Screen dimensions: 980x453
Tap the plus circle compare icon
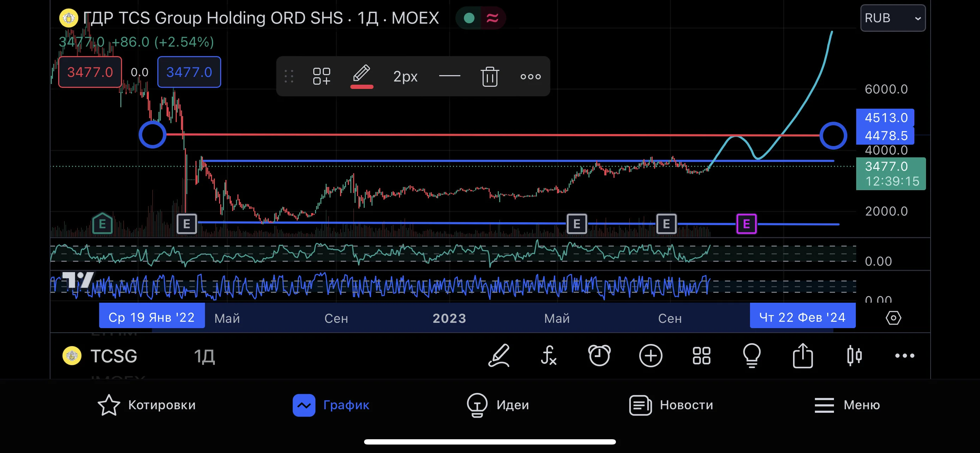(651, 356)
